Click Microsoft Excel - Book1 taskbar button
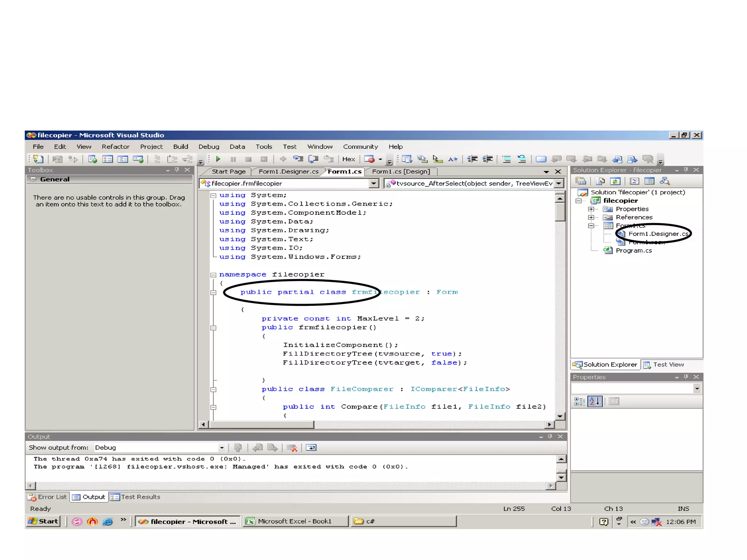 point(295,521)
